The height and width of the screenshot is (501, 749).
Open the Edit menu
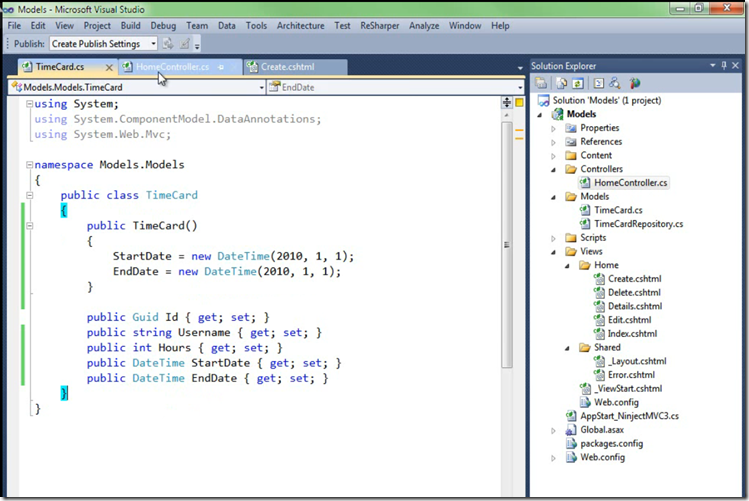[x=38, y=26]
